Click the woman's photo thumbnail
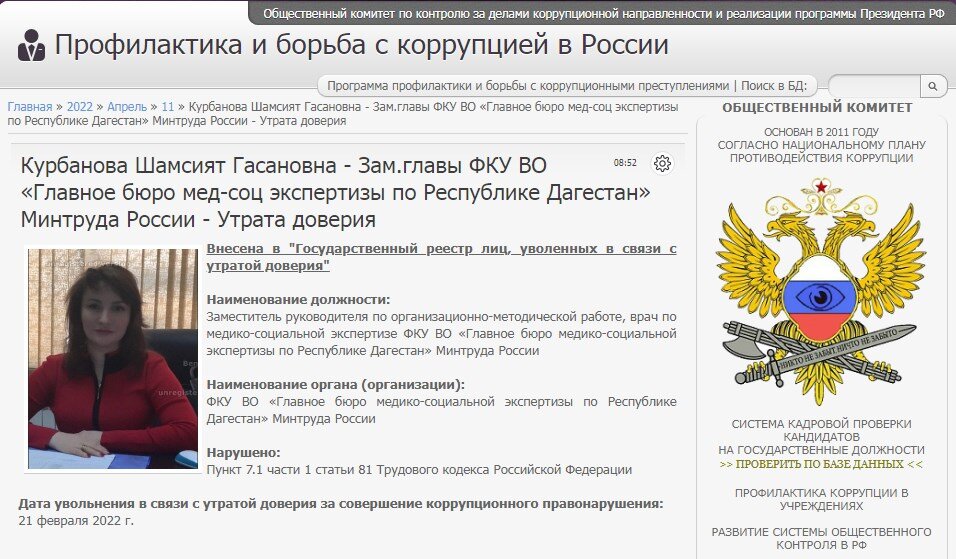 point(113,358)
